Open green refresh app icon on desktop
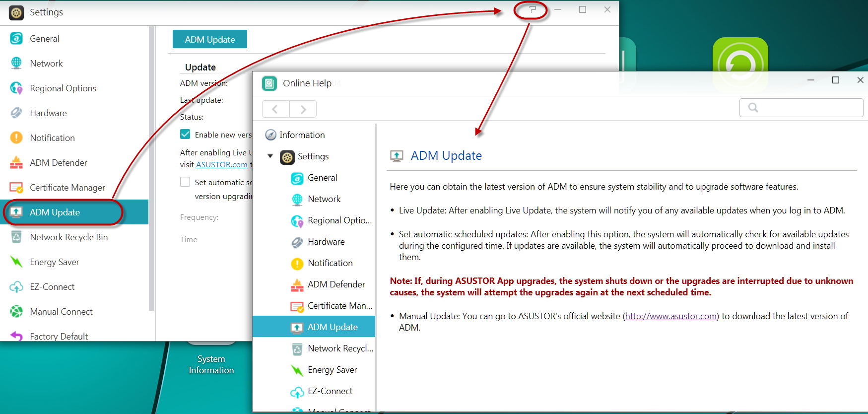 click(740, 56)
